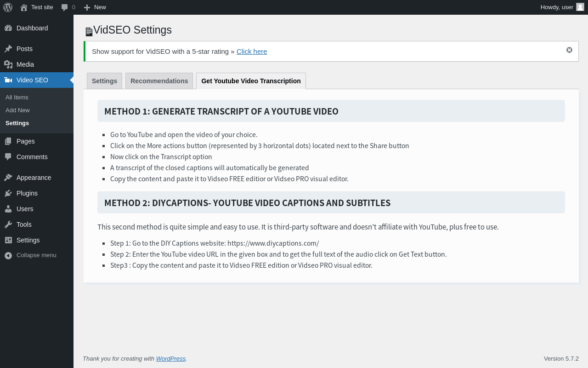Screen dimensions: 588x368
Task: Select the Get Youtube Video Transcription tab
Action: pyautogui.click(x=251, y=81)
